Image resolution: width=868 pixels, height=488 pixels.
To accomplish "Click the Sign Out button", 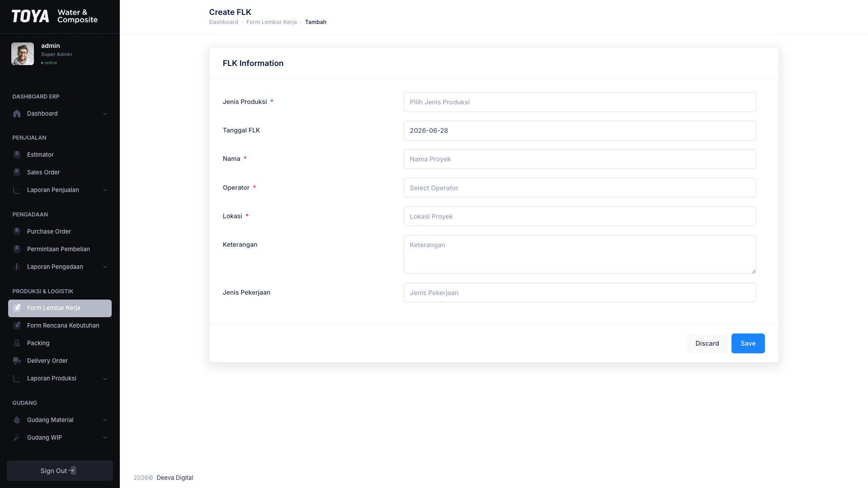I will pyautogui.click(x=60, y=470).
